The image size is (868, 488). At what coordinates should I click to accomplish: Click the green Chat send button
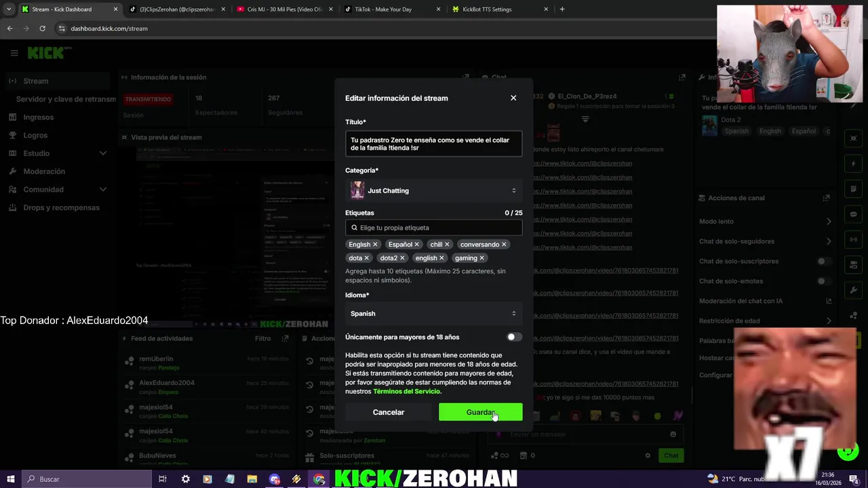671,455
